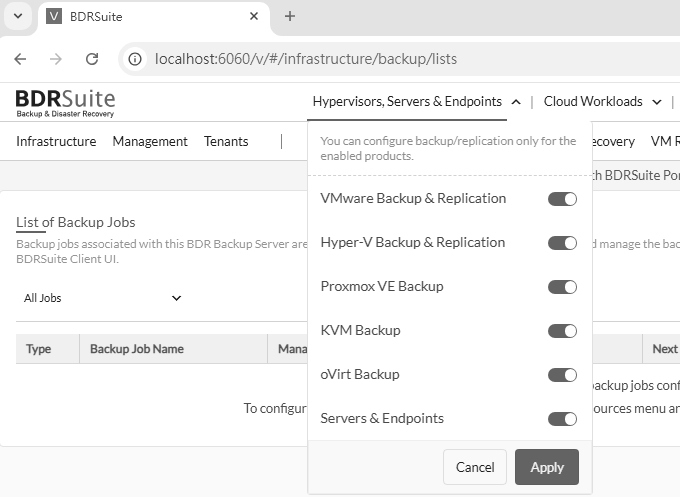
Task: Toggle KVM Backup switch
Action: pos(562,331)
